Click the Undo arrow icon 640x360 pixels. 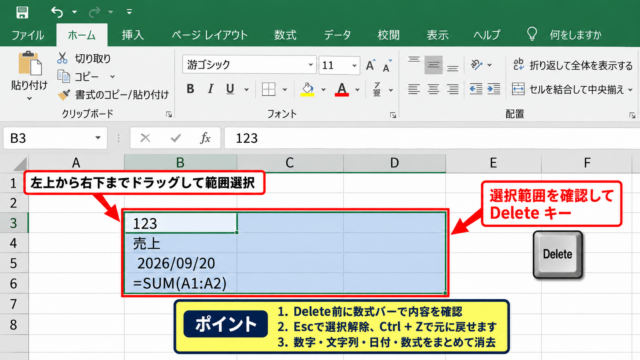tap(57, 12)
